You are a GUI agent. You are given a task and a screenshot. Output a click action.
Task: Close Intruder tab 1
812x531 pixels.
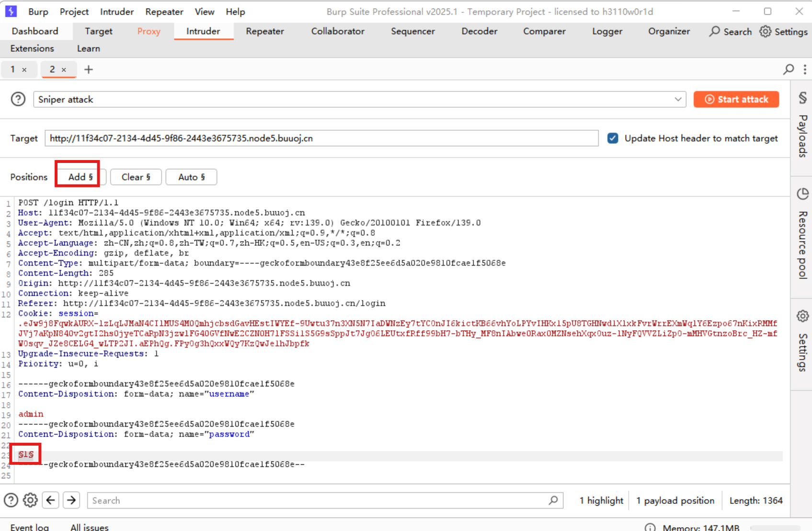point(24,70)
